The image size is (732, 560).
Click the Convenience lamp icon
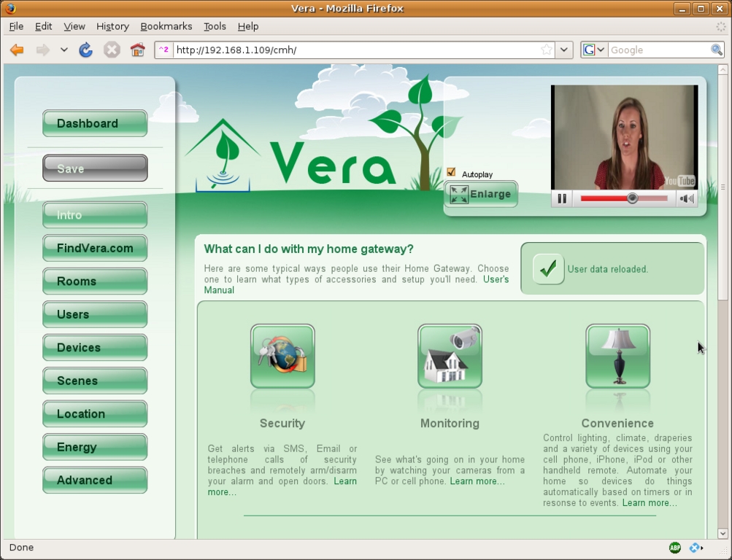tap(617, 357)
